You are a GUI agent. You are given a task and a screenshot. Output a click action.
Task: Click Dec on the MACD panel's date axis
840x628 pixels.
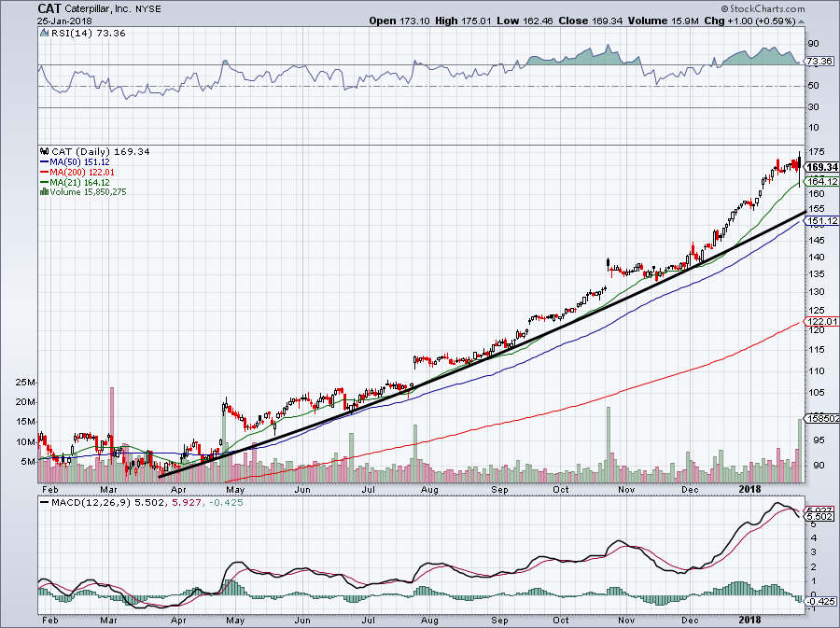pyautogui.click(x=690, y=621)
